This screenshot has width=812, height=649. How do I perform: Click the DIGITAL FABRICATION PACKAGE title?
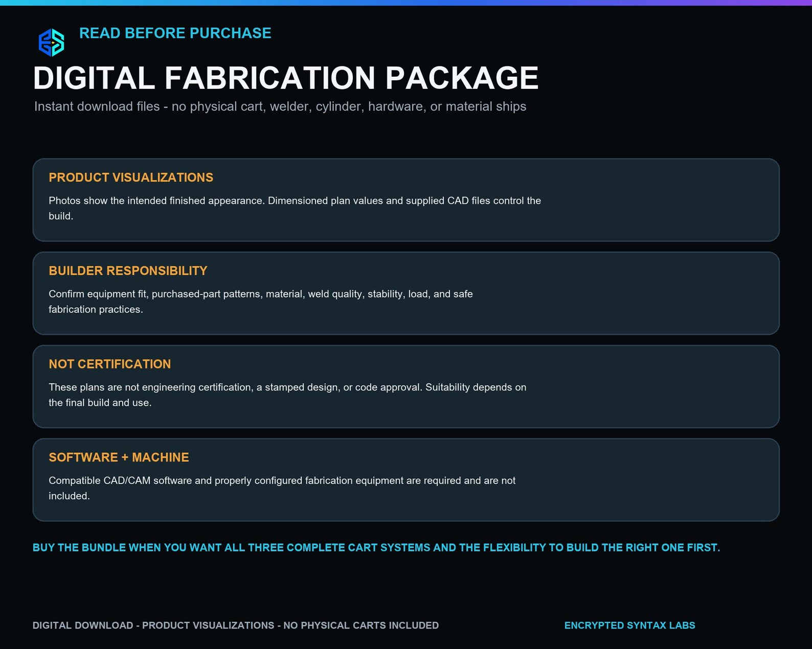(x=286, y=78)
